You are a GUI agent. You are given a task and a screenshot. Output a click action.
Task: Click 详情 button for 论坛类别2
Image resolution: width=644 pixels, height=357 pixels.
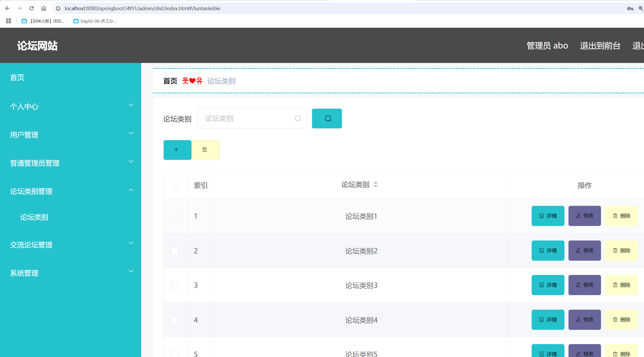click(x=548, y=250)
